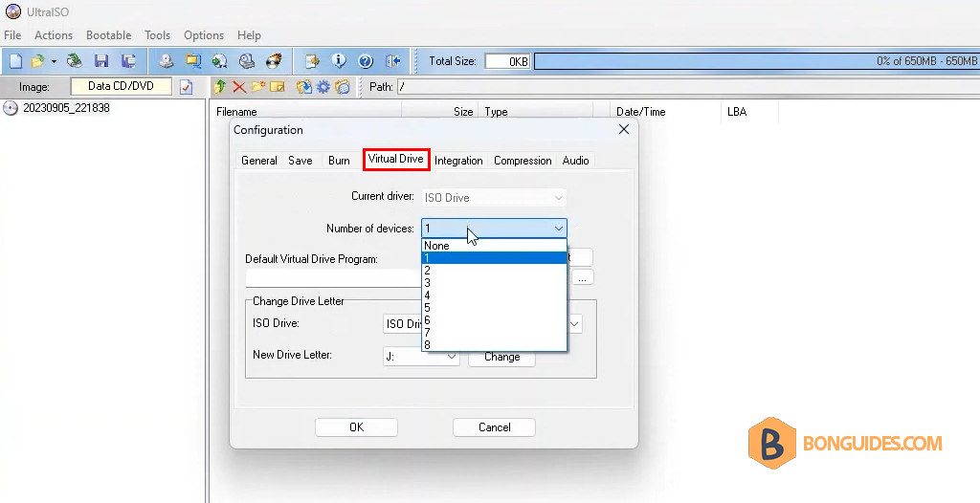
Task: Click the Extract files icon
Action: click(x=303, y=87)
